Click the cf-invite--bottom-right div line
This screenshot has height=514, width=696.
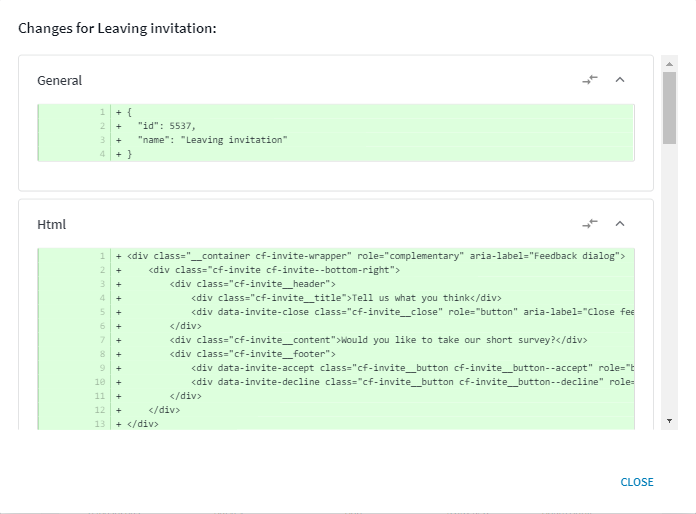point(336,270)
